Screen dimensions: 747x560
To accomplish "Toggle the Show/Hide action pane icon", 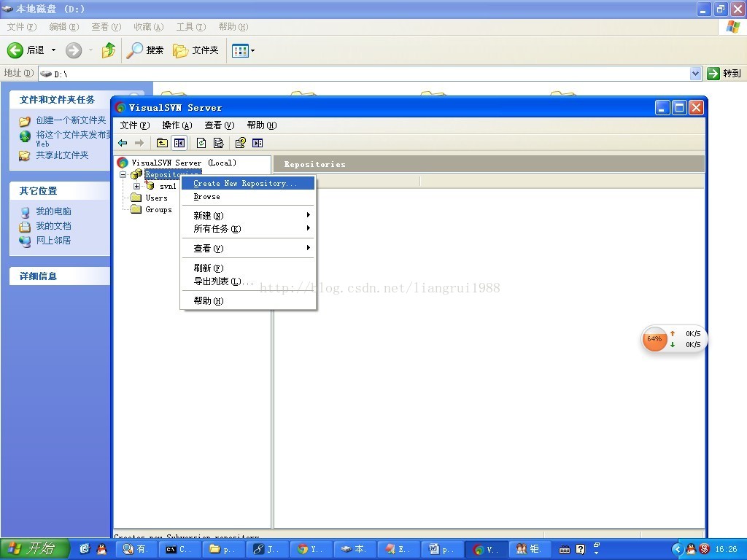I will coord(258,143).
